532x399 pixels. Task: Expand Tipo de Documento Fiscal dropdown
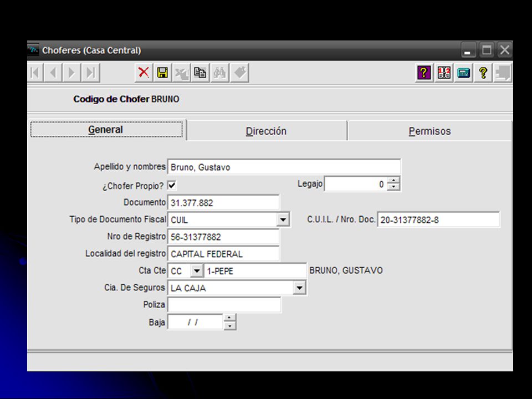pos(283,219)
